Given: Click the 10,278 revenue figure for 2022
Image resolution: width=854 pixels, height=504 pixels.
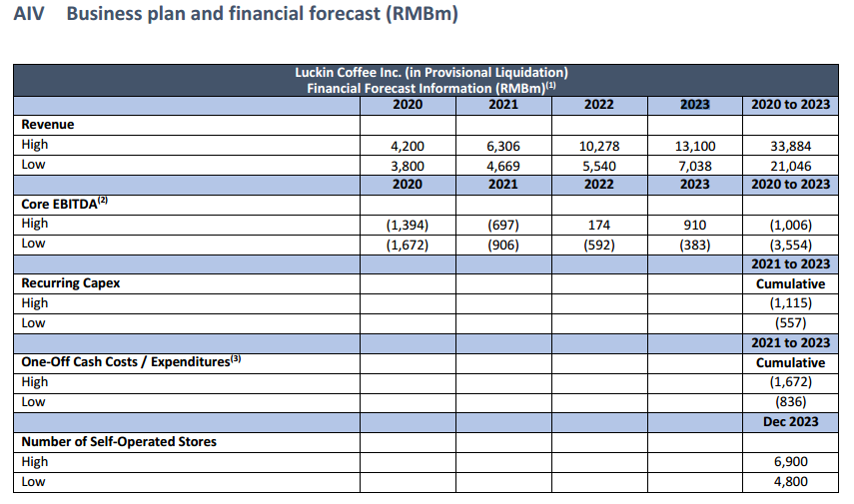Looking at the screenshot, I should point(598,145).
